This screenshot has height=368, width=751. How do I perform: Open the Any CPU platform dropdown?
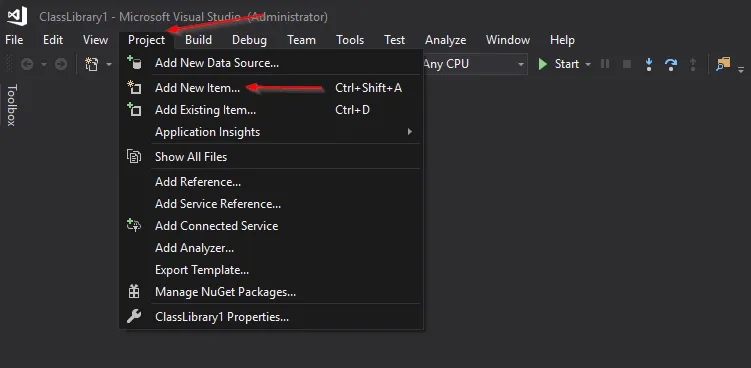[474, 64]
